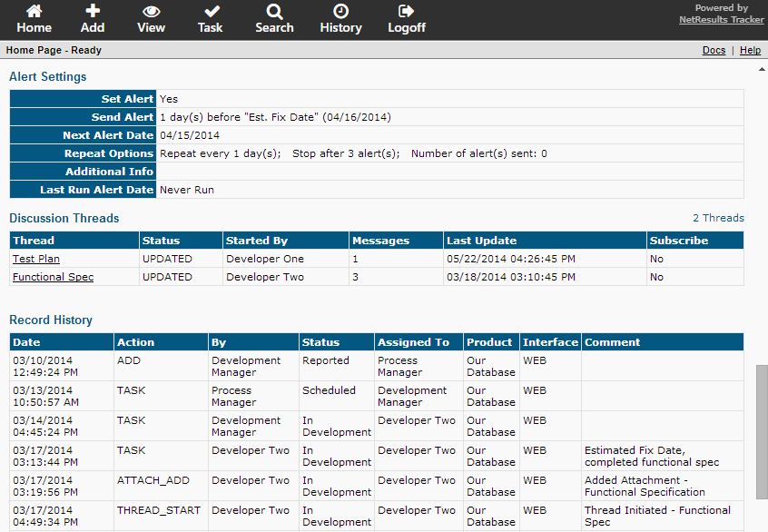Select the Task menu label
This screenshot has height=532, width=768.
pyautogui.click(x=210, y=27)
